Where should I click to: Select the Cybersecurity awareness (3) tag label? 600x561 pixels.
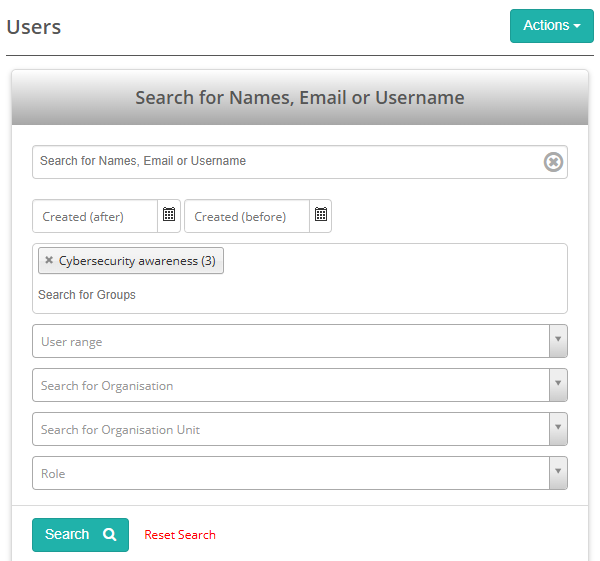tap(137, 261)
